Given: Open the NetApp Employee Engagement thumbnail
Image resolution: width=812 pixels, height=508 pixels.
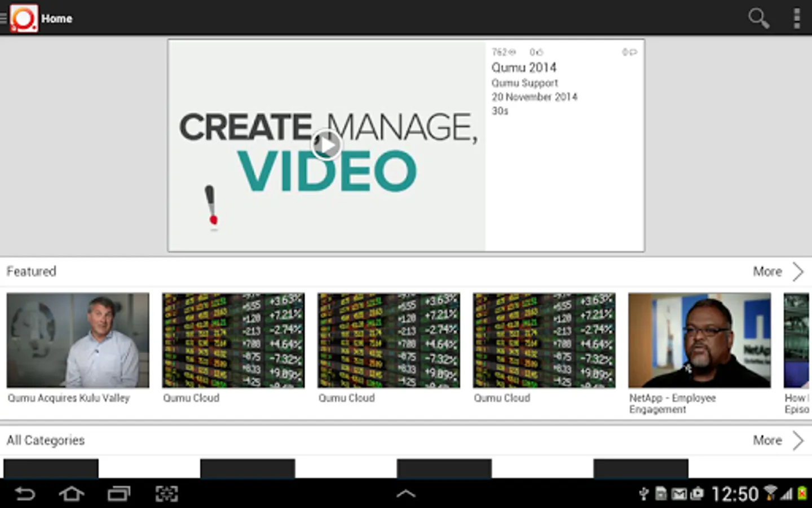Looking at the screenshot, I should [x=699, y=340].
